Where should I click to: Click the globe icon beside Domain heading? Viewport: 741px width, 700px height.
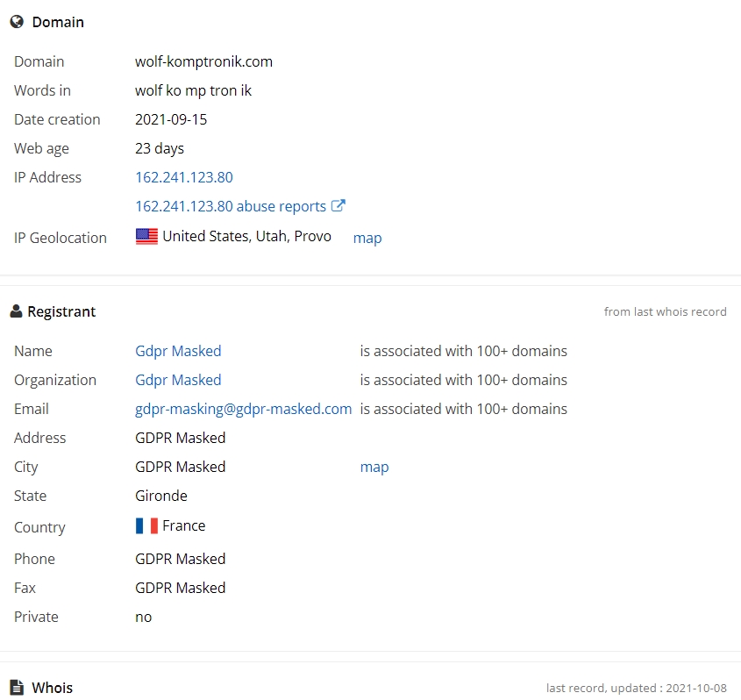[x=17, y=22]
